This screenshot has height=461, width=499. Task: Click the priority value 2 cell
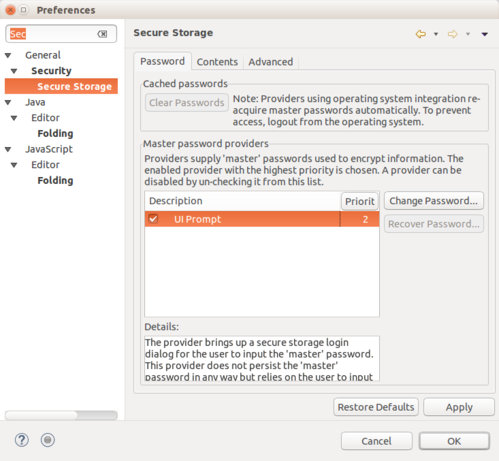coord(360,219)
